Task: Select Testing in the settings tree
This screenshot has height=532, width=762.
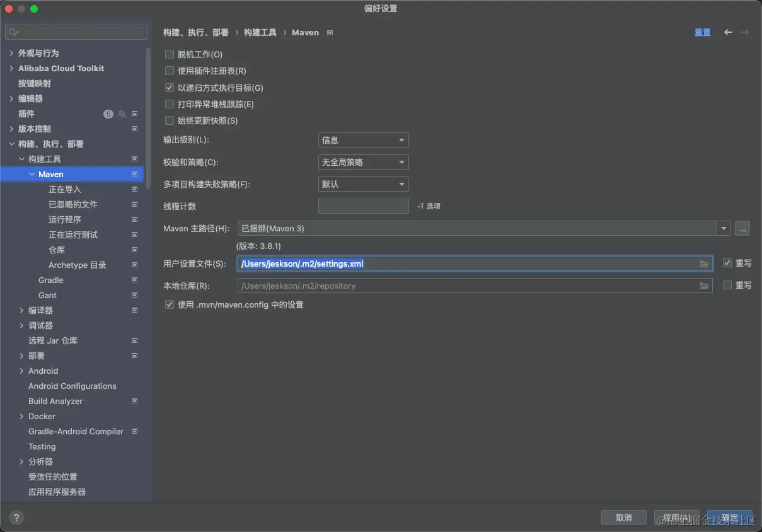Action: 42,447
